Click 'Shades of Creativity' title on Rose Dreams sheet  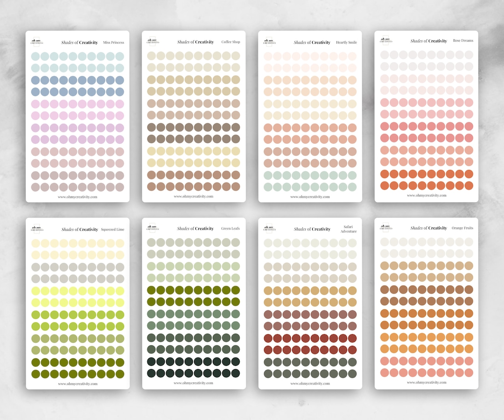coord(428,41)
